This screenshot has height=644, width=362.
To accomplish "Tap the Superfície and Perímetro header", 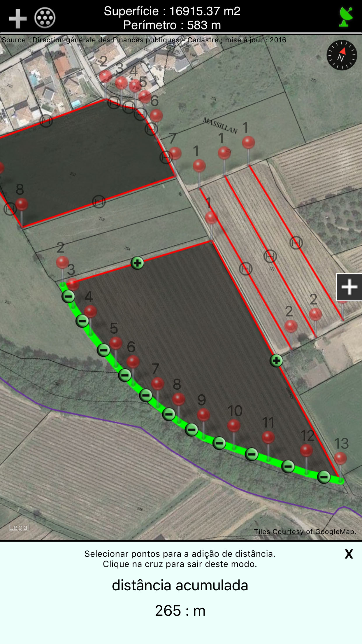I will pyautogui.click(x=172, y=18).
